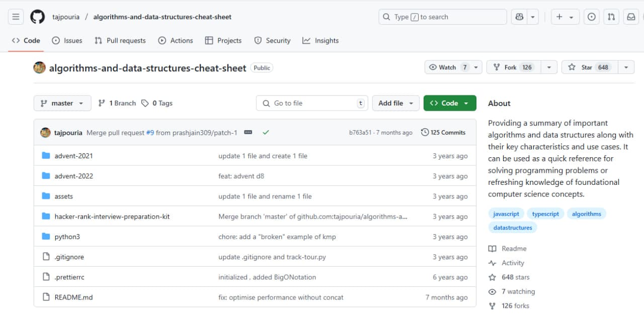The image size is (644, 315).
Task: Click the python3 folder icon
Action: (46, 237)
